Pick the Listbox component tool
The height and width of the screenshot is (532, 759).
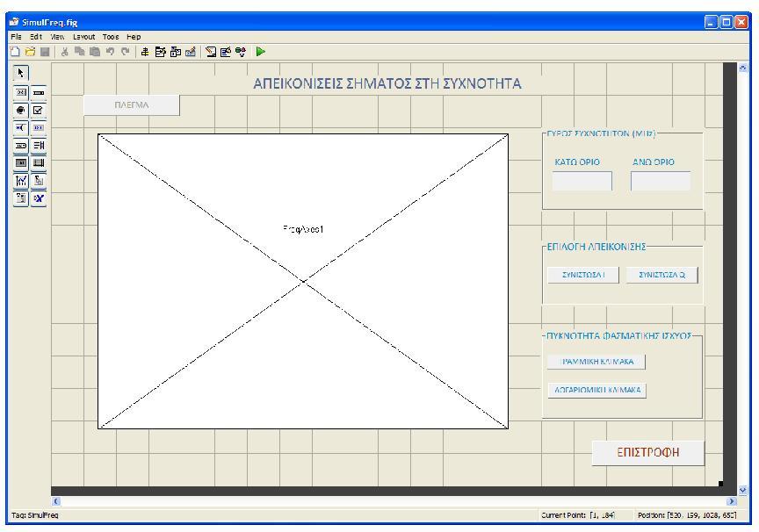pyautogui.click(x=39, y=146)
